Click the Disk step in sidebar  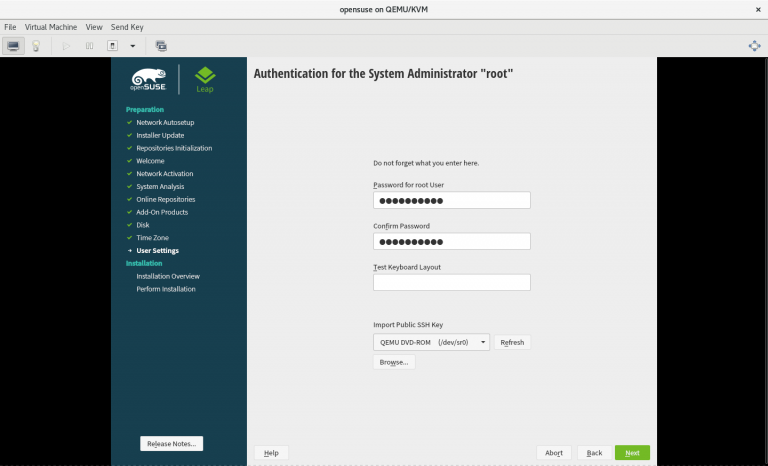pos(143,225)
